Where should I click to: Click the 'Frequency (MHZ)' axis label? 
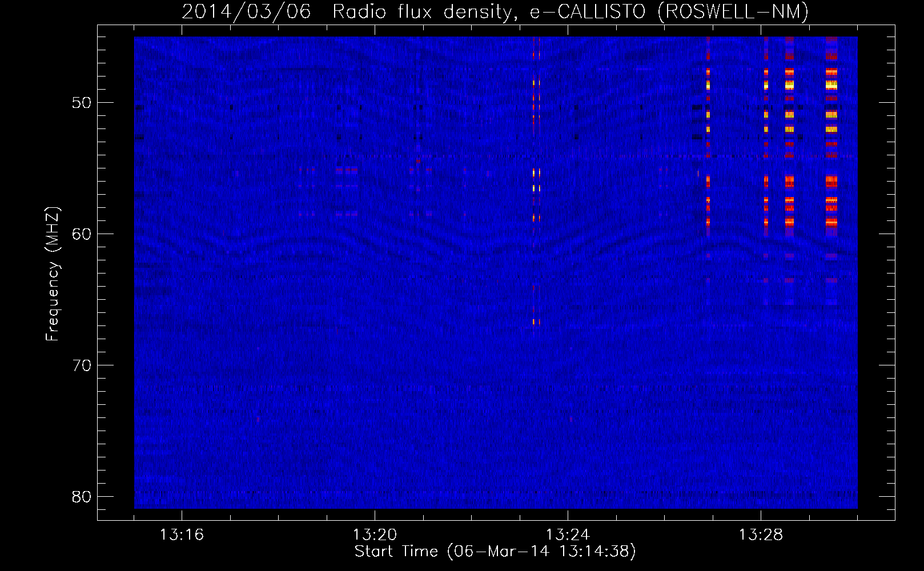pos(53,274)
